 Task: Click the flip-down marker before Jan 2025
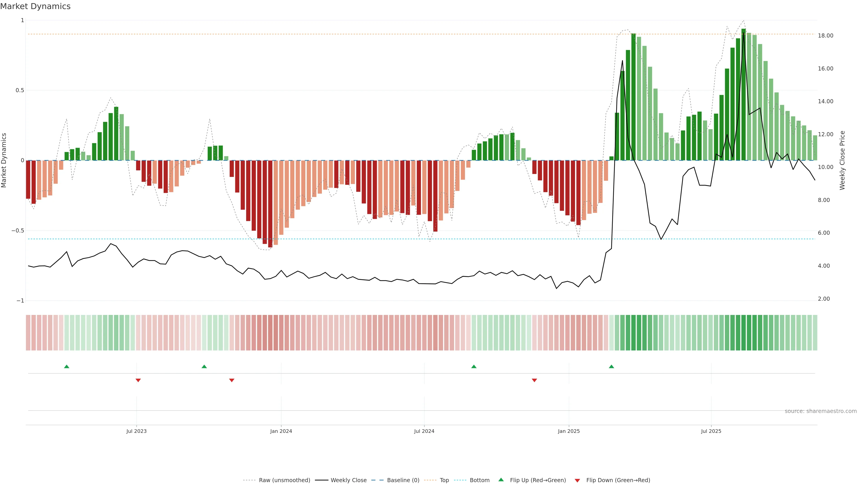(x=534, y=380)
